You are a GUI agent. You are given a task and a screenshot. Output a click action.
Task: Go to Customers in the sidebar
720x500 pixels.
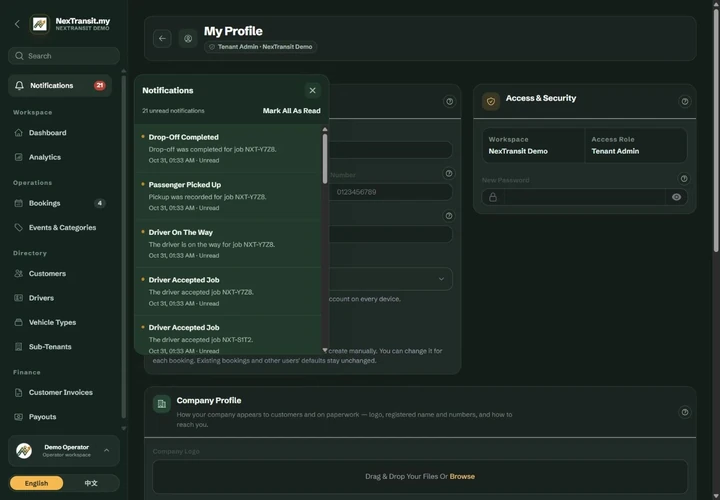click(x=60, y=274)
